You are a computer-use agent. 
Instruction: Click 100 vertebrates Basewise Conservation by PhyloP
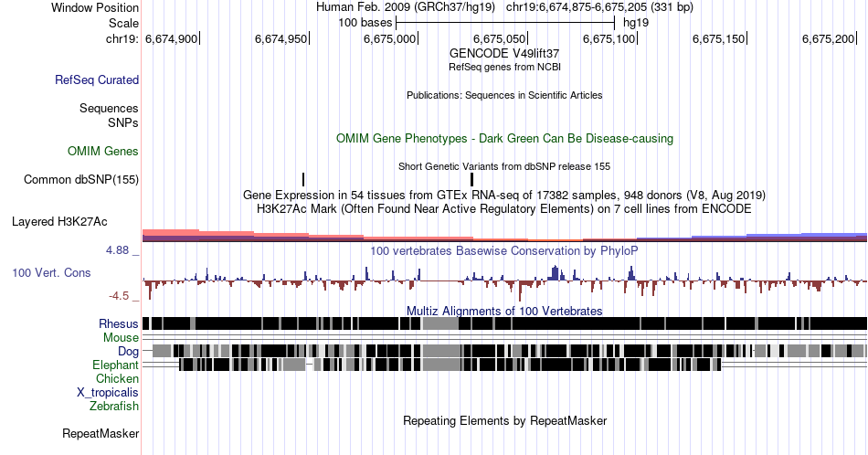pyautogui.click(x=504, y=250)
